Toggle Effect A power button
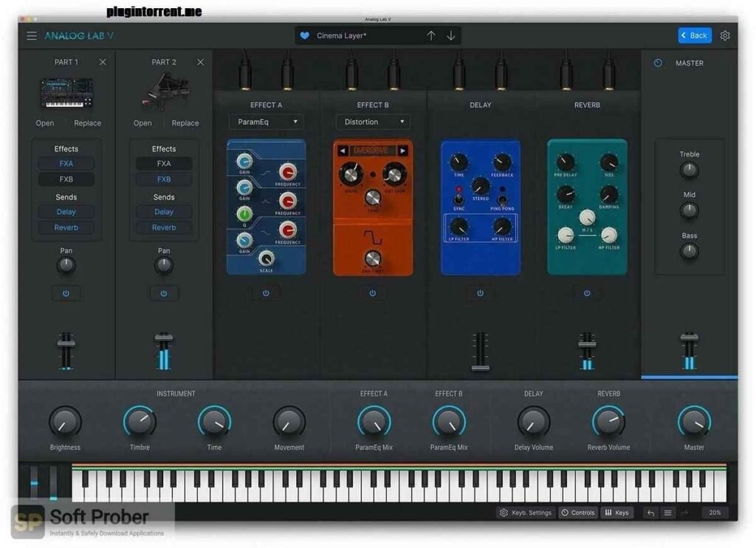756x548 pixels. tap(266, 292)
